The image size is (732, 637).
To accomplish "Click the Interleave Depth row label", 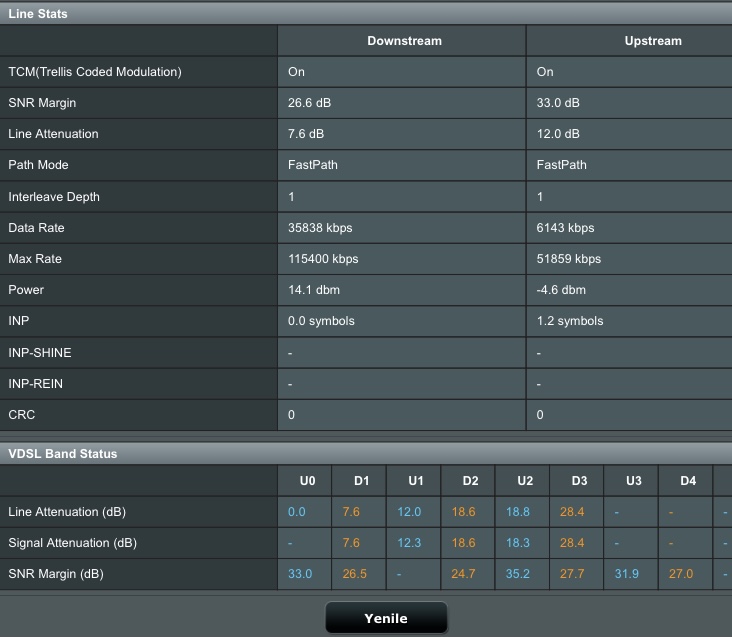I will tap(54, 196).
